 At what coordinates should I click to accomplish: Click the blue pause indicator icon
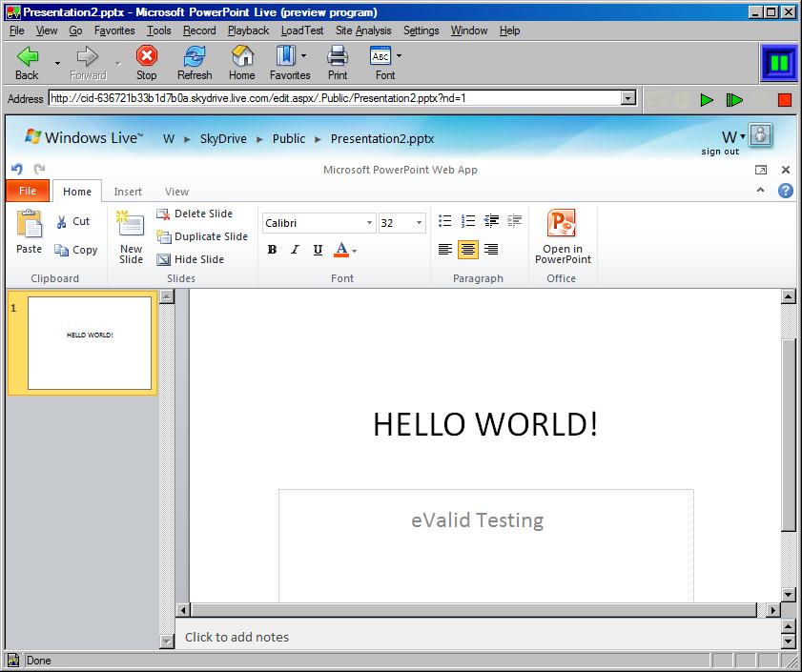[x=779, y=63]
